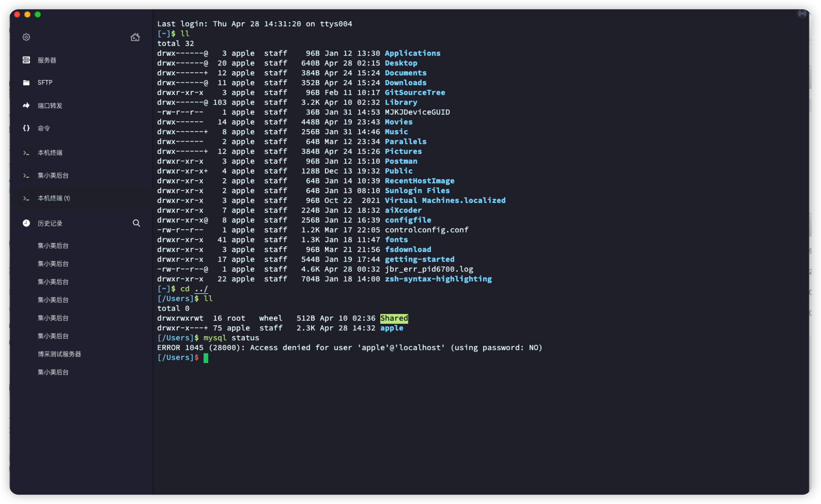Select the 本机终端 (1) session
The image size is (821, 504).
(54, 198)
